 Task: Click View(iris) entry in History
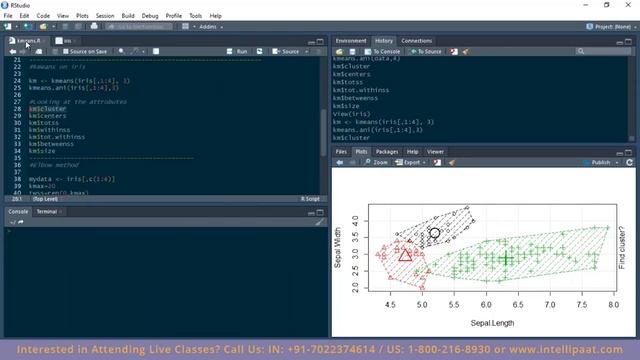click(351, 114)
